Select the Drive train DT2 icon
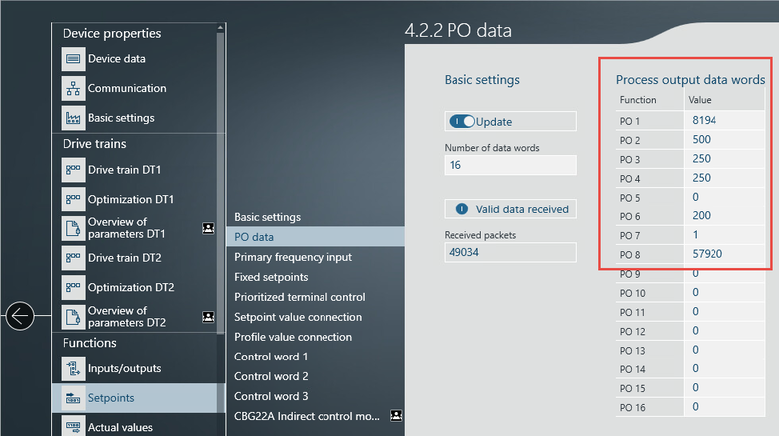779x436 pixels. point(74,258)
